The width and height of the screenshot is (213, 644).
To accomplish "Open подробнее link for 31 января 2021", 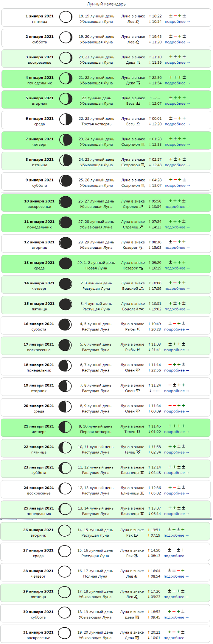I will tap(176, 638).
